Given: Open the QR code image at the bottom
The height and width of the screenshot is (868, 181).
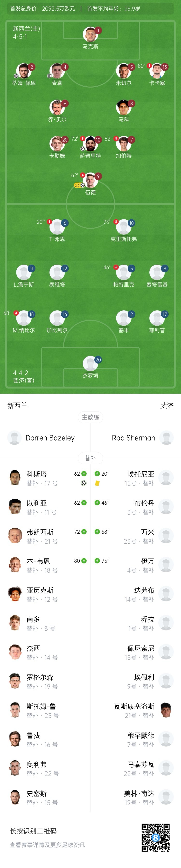Looking at the screenshot, I should click(155, 838).
